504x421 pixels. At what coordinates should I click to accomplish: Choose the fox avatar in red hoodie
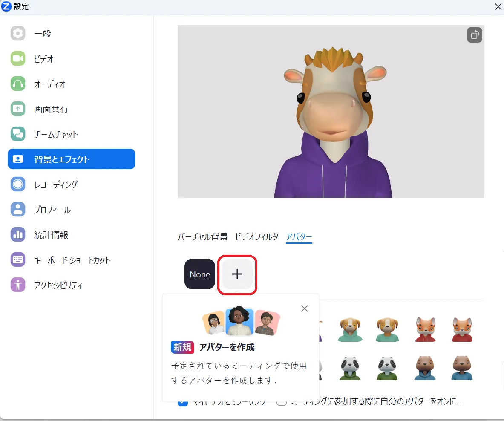tap(425, 329)
